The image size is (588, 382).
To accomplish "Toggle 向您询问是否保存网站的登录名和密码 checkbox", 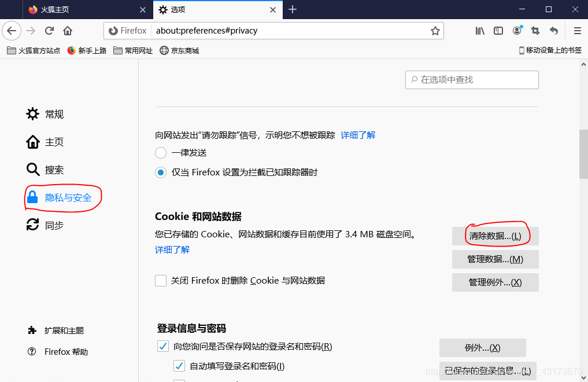I will [x=162, y=346].
